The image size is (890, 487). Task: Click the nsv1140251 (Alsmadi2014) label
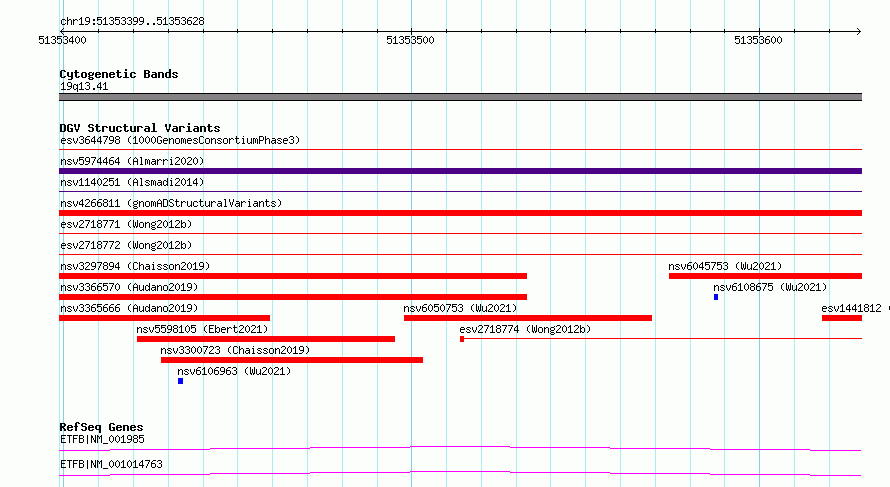tap(132, 182)
